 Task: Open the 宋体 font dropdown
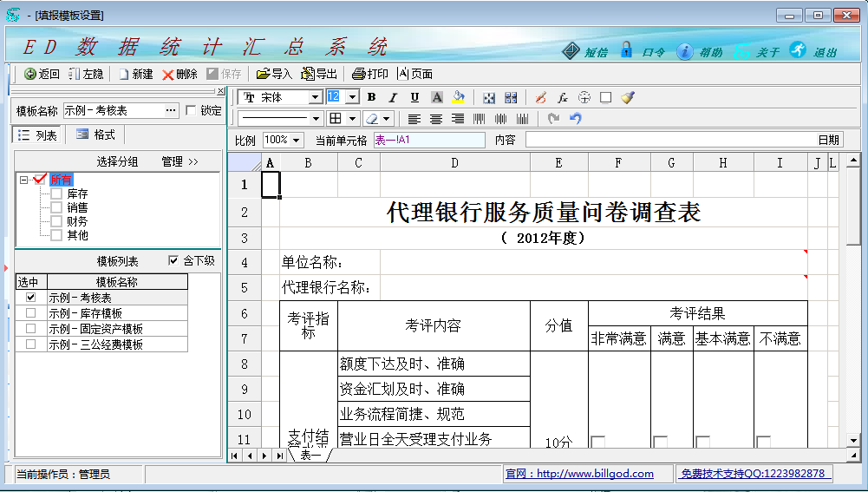point(316,97)
